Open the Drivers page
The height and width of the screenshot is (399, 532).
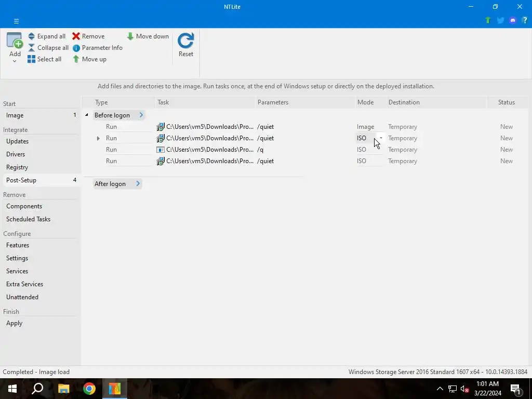click(41, 154)
